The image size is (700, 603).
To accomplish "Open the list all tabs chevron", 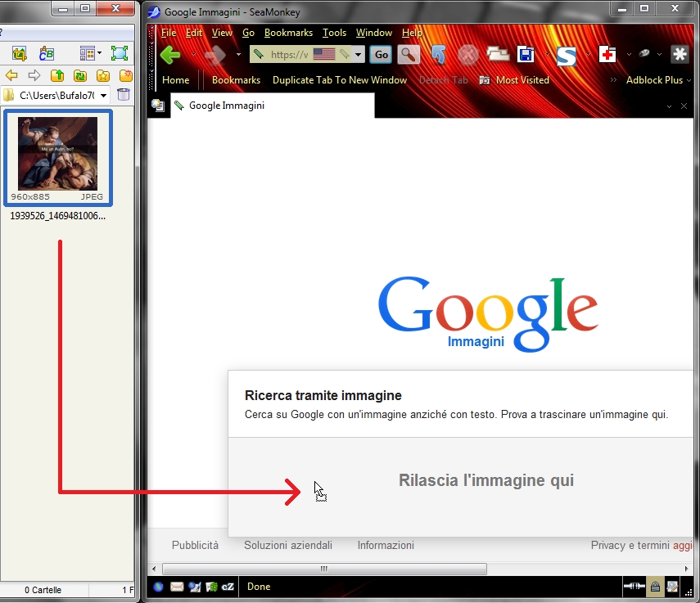I will pos(669,106).
